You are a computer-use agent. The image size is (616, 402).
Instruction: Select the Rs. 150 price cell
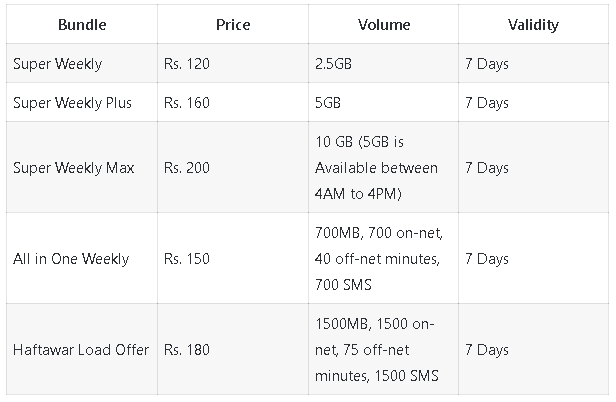tap(187, 259)
